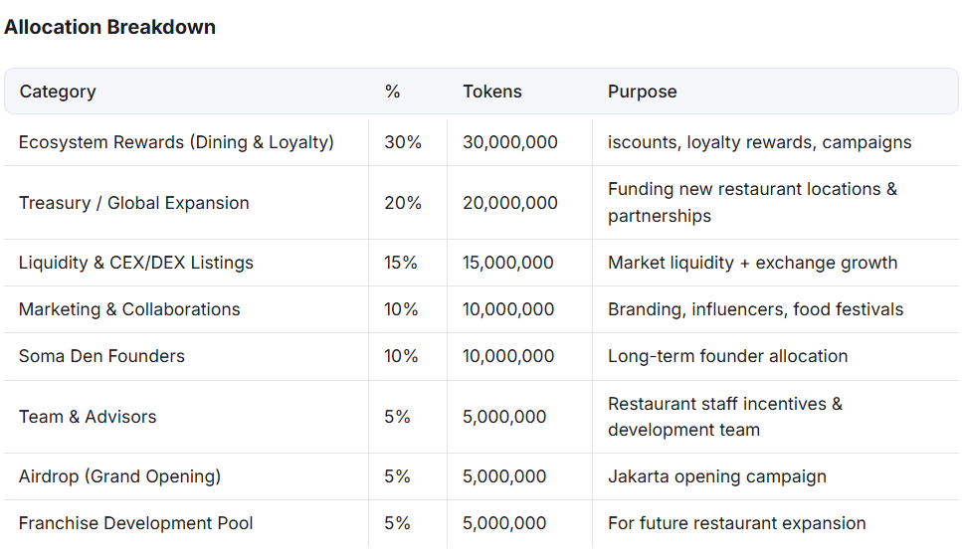Click the 20% percentage cell
962x560 pixels.
(402, 203)
